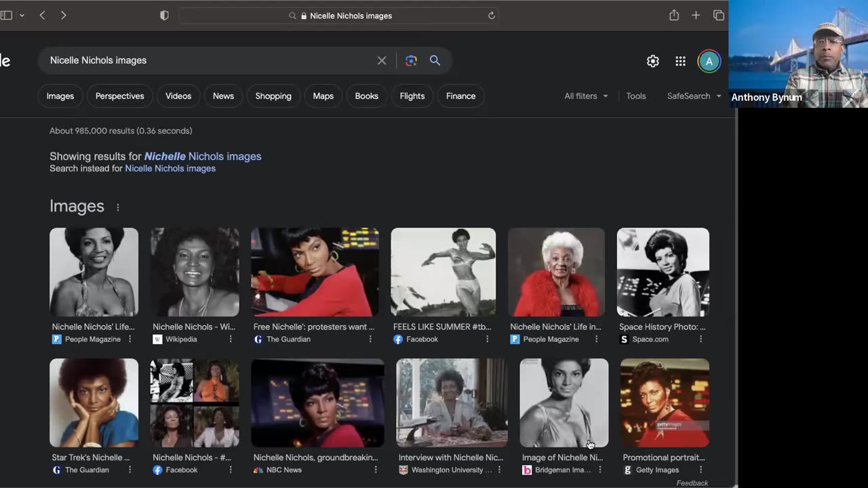Show the Safari tab overview icon
The width and height of the screenshot is (868, 488).
click(718, 15)
